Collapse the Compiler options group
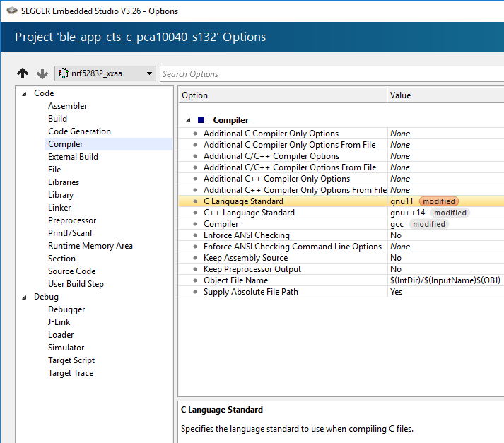 (x=188, y=121)
